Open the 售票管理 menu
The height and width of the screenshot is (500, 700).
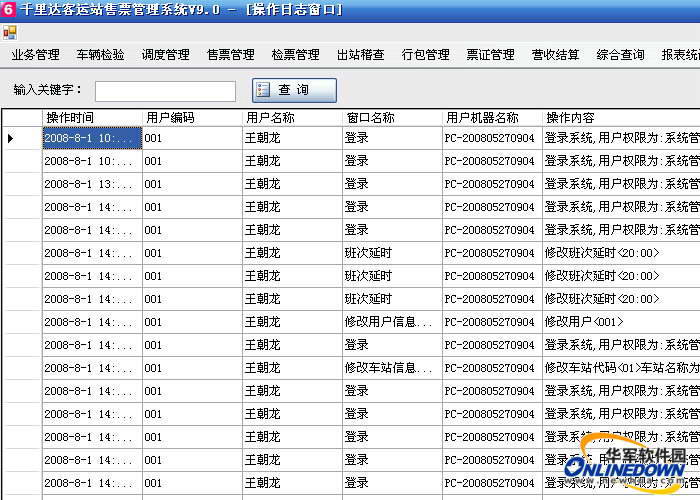[x=230, y=55]
